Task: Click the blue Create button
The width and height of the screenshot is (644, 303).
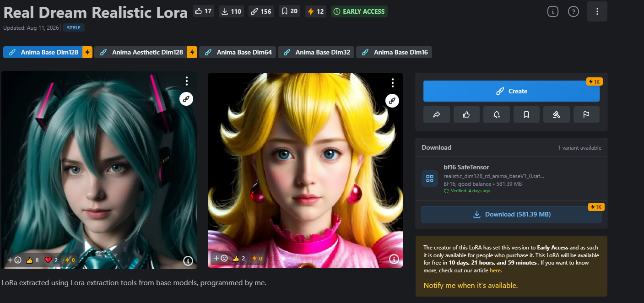Action: [511, 91]
